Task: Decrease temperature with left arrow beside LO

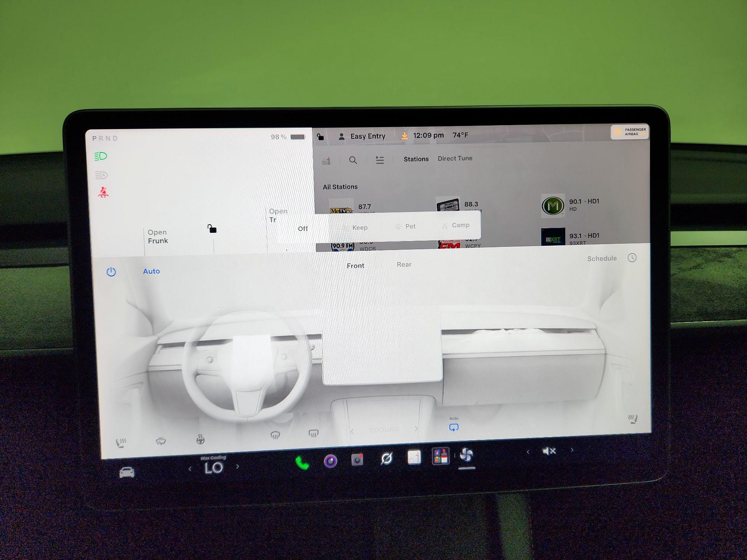Action: pos(190,469)
